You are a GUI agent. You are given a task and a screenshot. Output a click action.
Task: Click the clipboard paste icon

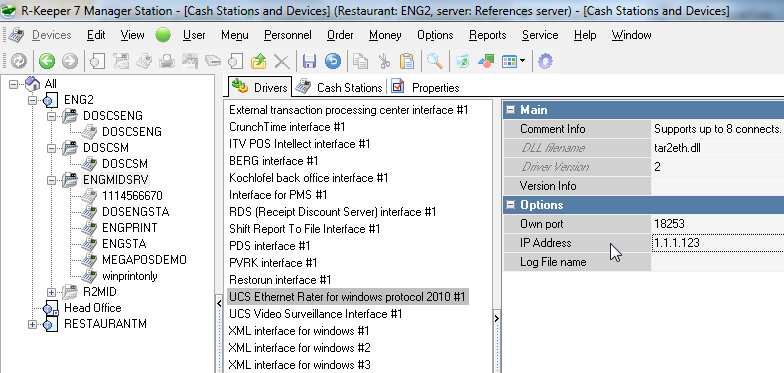407,61
